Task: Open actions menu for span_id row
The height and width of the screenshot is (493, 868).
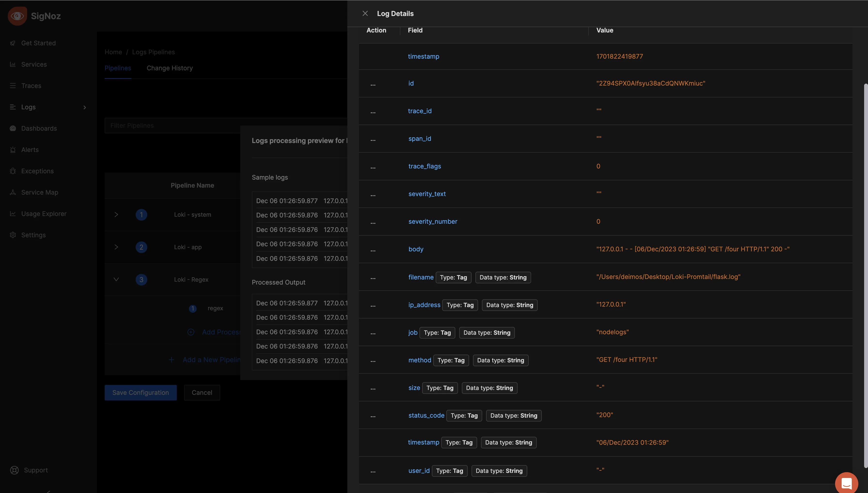Action: coord(373,140)
